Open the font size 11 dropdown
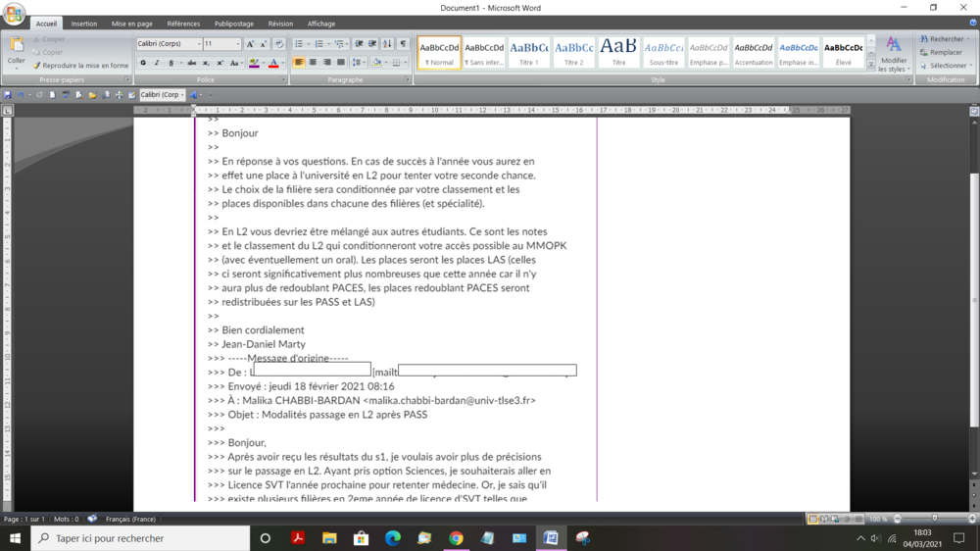The width and height of the screenshot is (980, 551). [x=237, y=44]
